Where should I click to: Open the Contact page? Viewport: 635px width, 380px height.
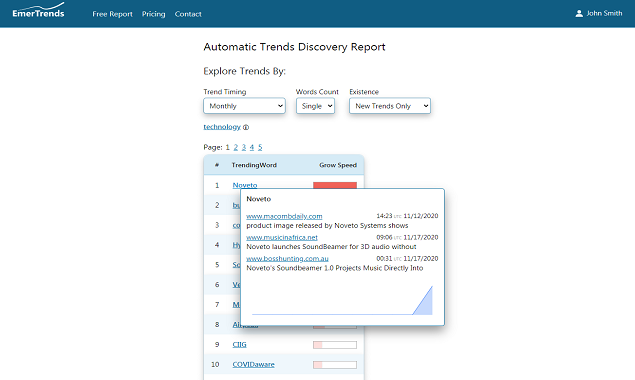pyautogui.click(x=188, y=14)
